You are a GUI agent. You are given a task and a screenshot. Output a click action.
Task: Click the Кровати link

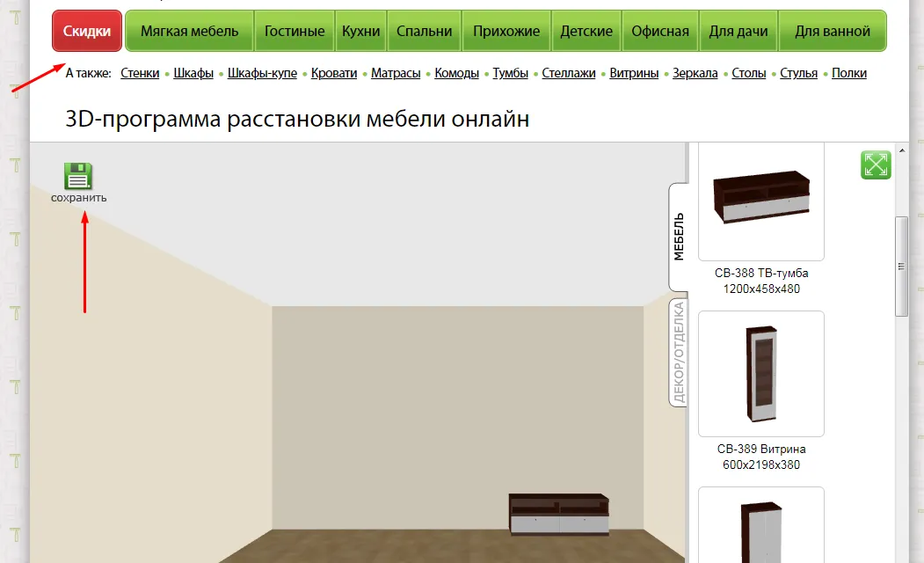334,73
